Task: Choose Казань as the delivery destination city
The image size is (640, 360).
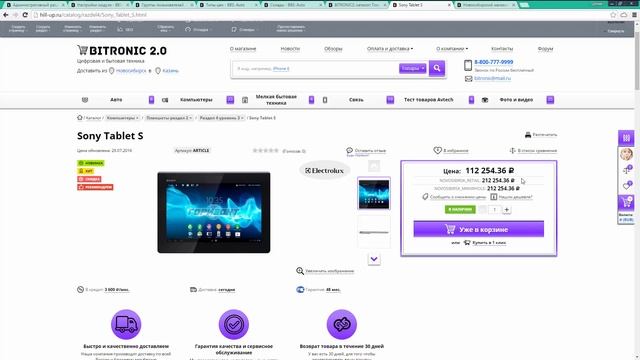Action: (170, 71)
